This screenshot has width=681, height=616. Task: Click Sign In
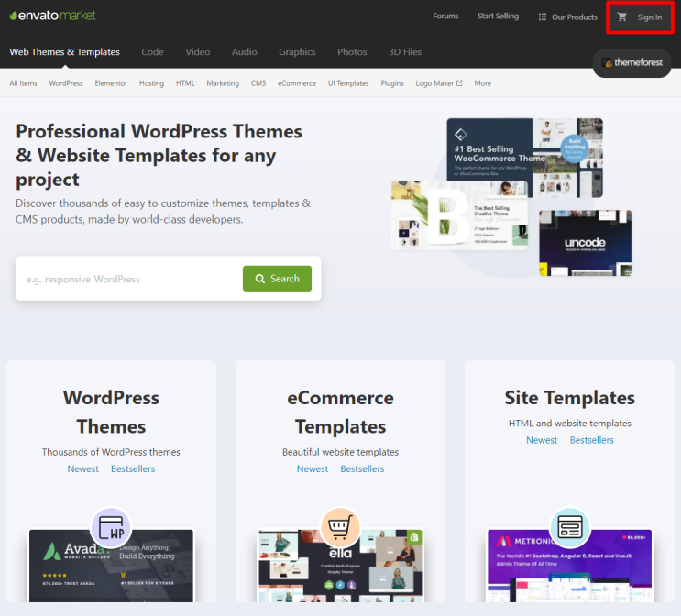click(x=649, y=16)
